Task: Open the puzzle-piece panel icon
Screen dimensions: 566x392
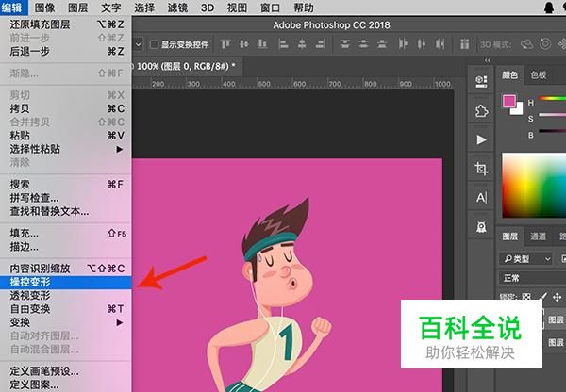Action: tap(481, 110)
